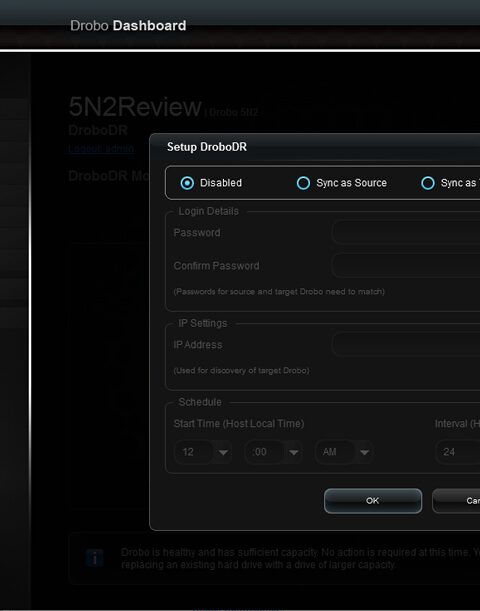The height and width of the screenshot is (611, 480).
Task: Open the start hour dropdown showing 12
Action: [203, 452]
